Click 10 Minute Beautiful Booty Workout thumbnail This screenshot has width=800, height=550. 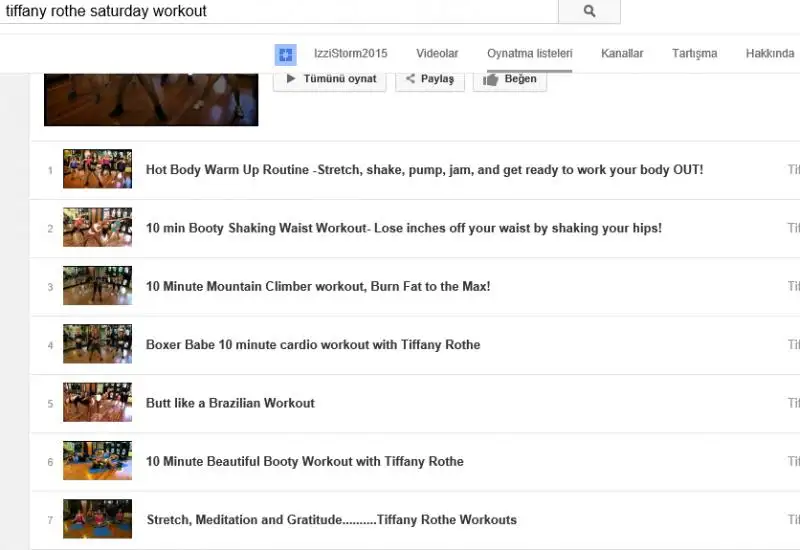coord(97,461)
